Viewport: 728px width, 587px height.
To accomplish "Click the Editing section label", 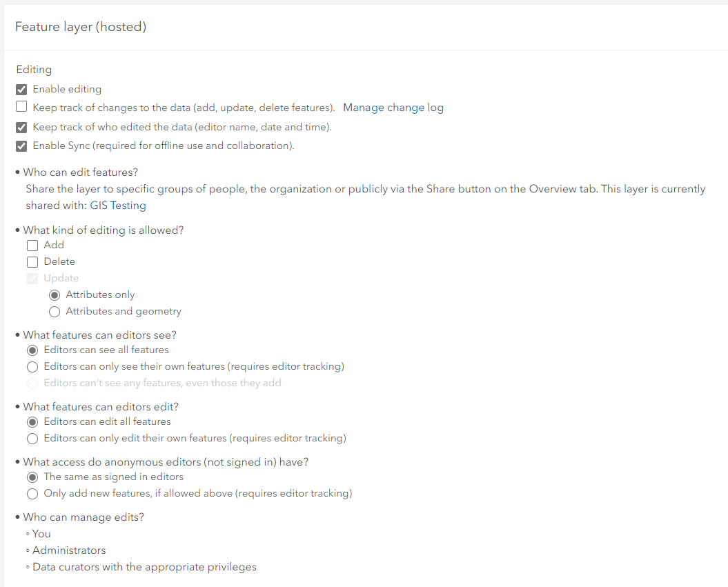I will pos(34,70).
